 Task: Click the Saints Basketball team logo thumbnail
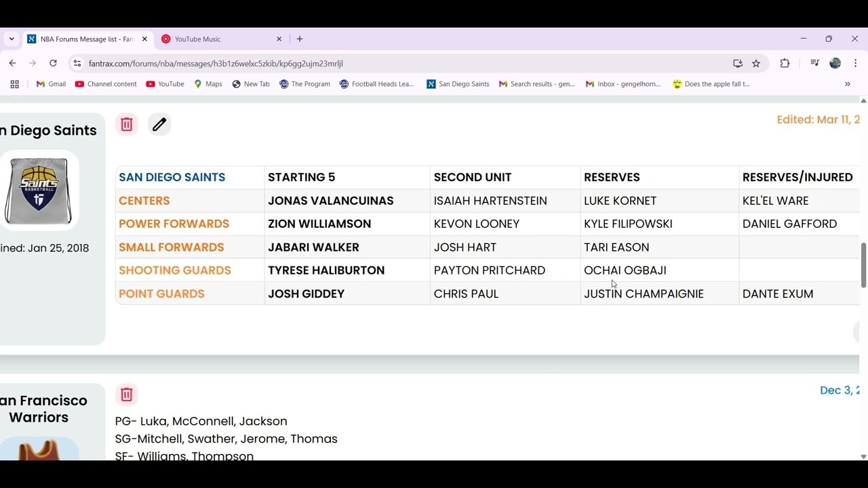(x=39, y=190)
